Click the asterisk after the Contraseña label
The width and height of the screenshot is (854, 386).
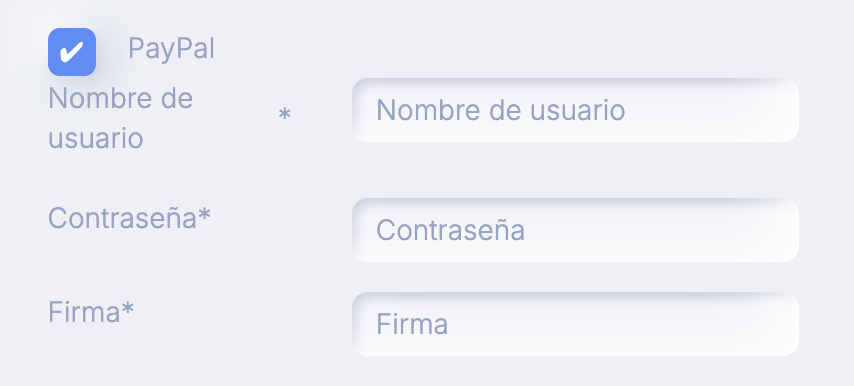[x=204, y=214]
